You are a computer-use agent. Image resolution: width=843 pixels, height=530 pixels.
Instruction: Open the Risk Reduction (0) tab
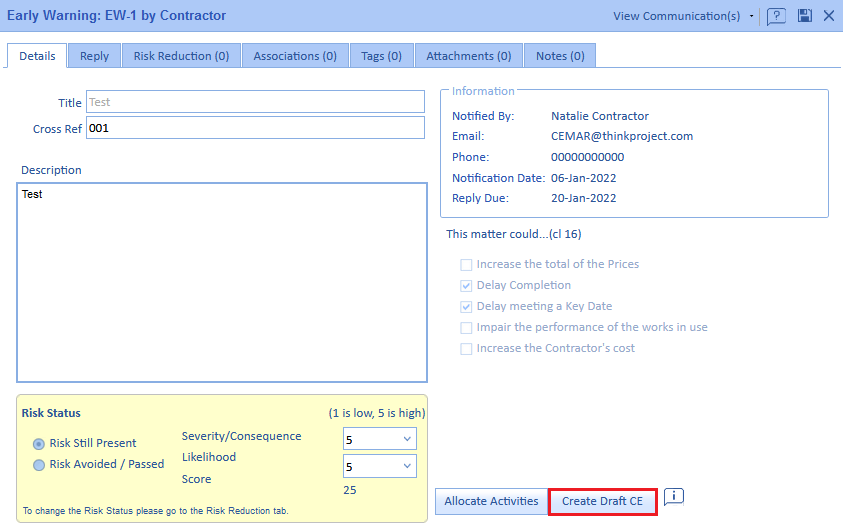tap(181, 56)
